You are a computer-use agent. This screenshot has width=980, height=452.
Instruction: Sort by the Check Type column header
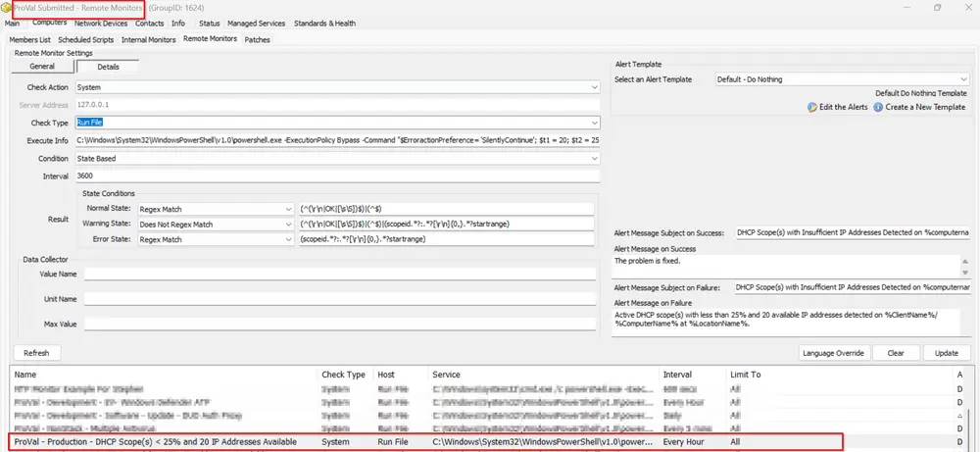[345, 375]
